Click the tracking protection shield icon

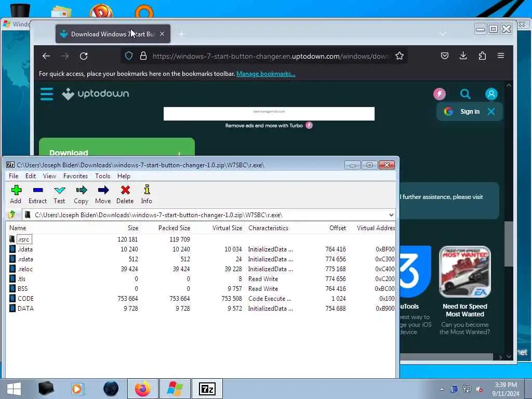[129, 56]
